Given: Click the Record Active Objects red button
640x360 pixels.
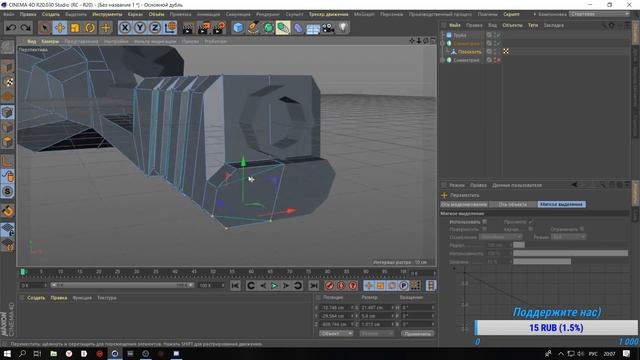Looking at the screenshot, I should point(329,285).
